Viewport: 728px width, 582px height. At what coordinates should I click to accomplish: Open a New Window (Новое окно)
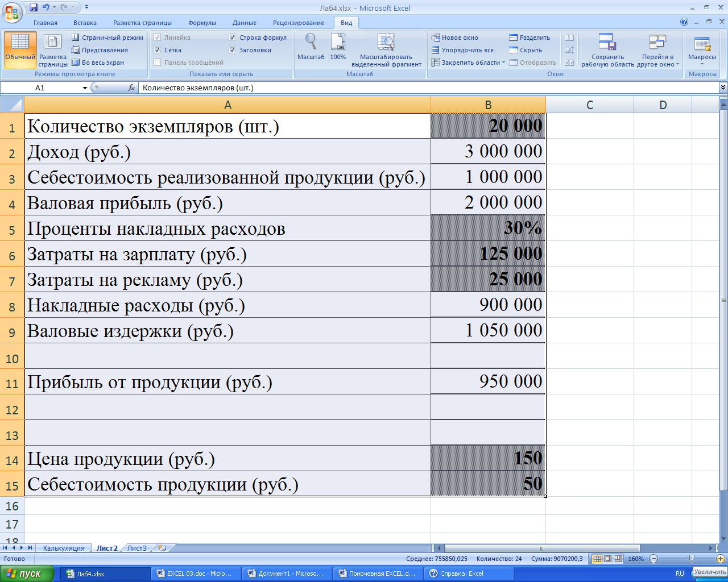click(x=454, y=38)
